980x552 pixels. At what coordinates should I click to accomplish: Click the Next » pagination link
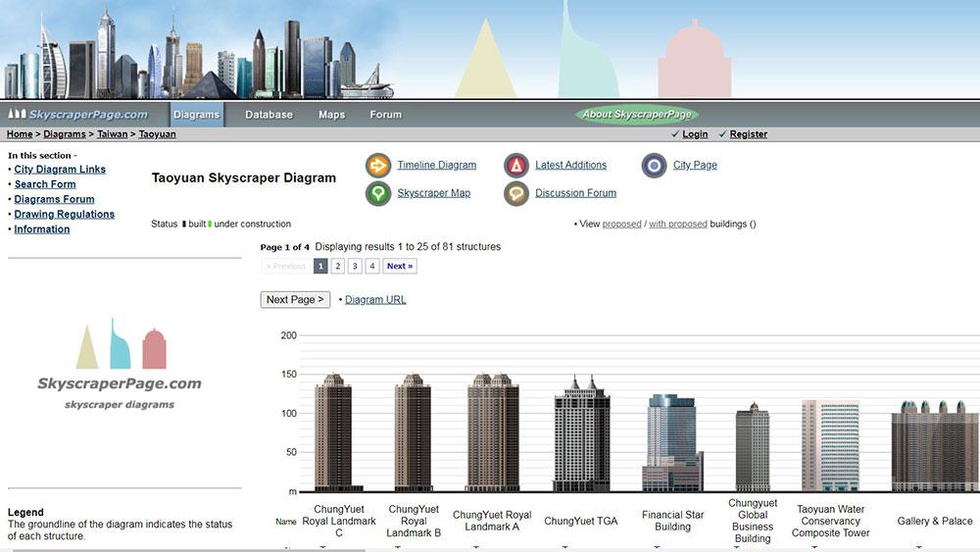pyautogui.click(x=400, y=266)
